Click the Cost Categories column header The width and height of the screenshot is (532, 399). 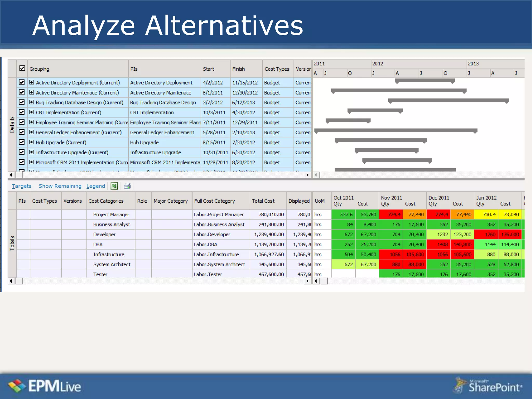tap(111, 201)
